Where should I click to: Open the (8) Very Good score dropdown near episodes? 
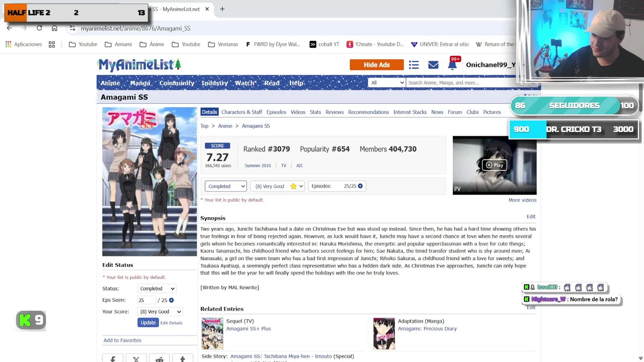coord(277,186)
